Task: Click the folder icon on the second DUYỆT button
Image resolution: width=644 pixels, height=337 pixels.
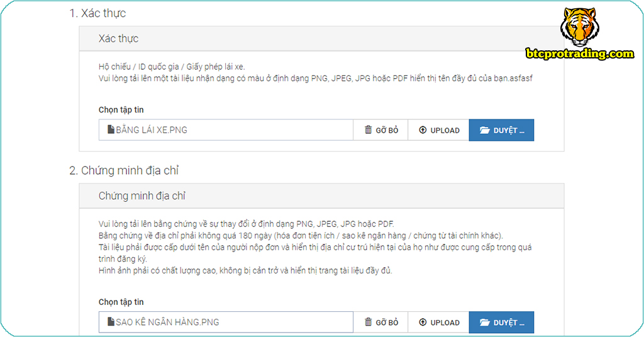Action: pyautogui.click(x=484, y=323)
